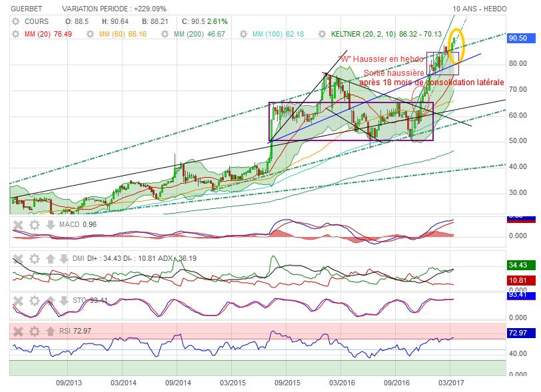Click the 09/2013 date axis label
Screen dimensions: 541x392
[x=69, y=383]
